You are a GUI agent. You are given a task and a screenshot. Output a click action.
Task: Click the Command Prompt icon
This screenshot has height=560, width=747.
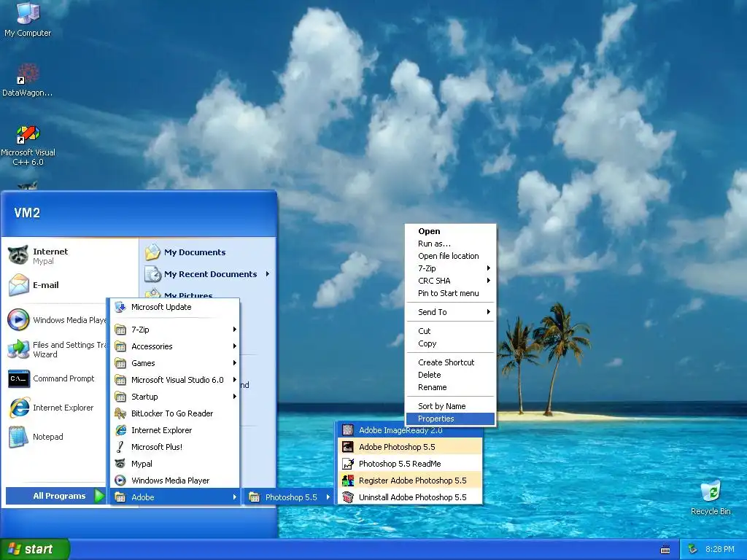click(18, 378)
